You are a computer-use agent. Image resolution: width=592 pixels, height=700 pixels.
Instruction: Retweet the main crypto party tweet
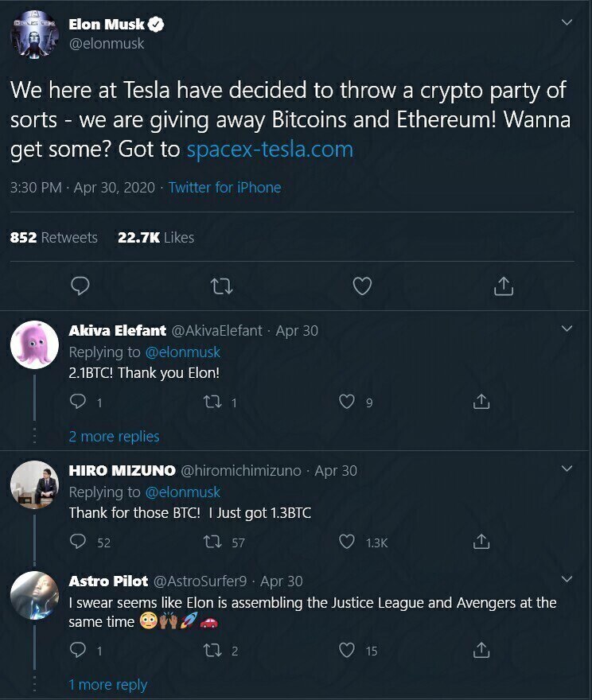click(x=220, y=286)
